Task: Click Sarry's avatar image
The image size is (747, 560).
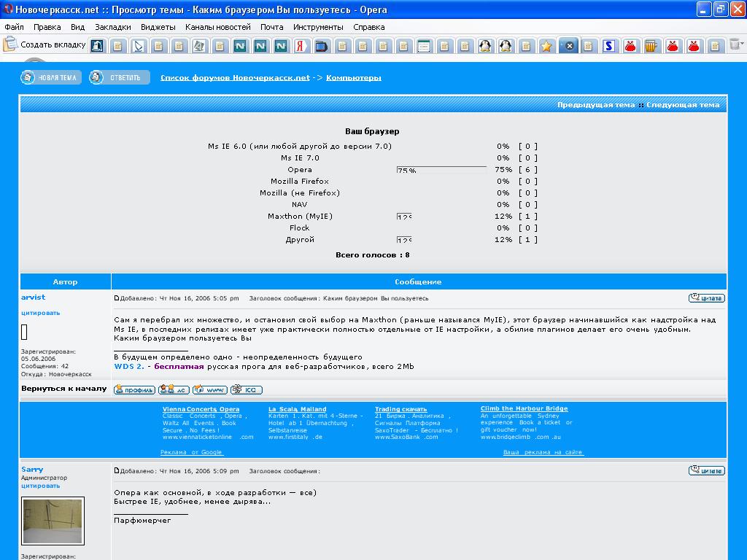Action: (53, 521)
